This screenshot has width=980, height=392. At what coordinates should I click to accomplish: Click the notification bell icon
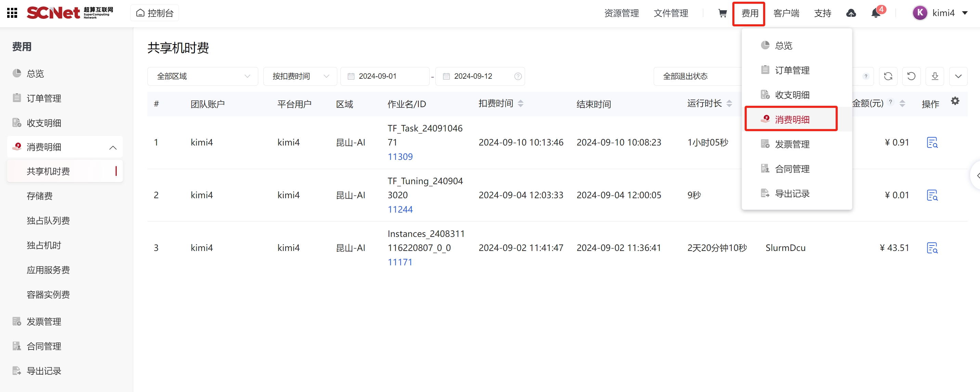[x=875, y=13]
